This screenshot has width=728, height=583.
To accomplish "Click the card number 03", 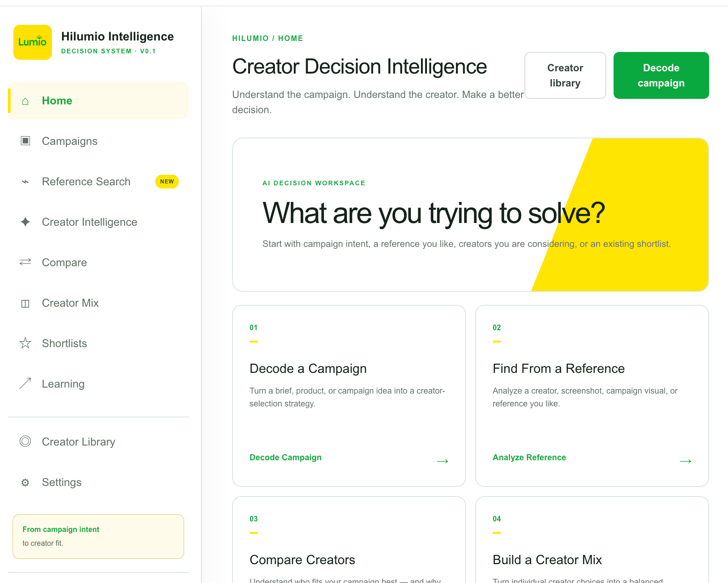I will [x=254, y=519].
